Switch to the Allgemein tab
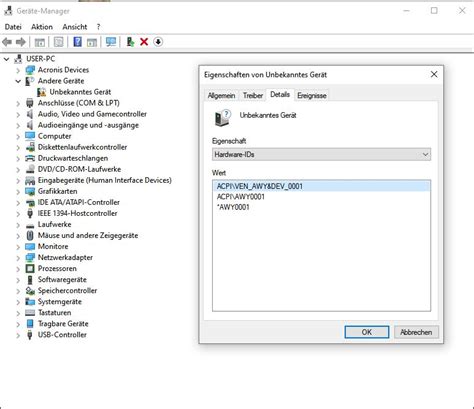 221,96
